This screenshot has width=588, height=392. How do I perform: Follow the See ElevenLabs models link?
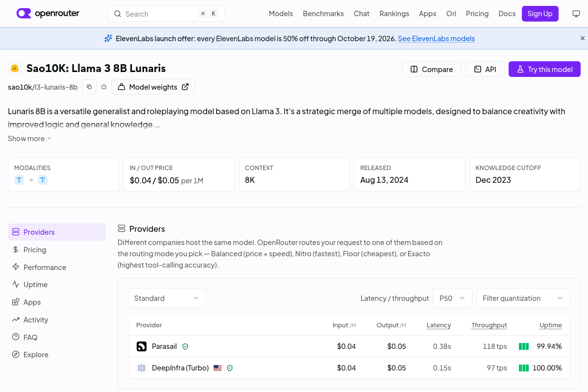coord(436,39)
